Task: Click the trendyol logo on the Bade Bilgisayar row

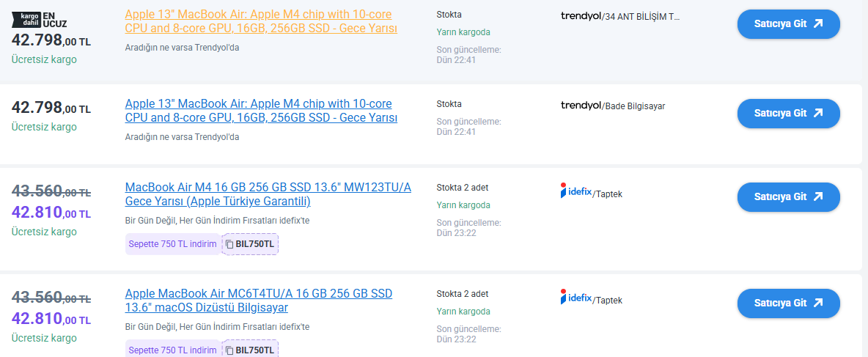Action: coord(581,106)
